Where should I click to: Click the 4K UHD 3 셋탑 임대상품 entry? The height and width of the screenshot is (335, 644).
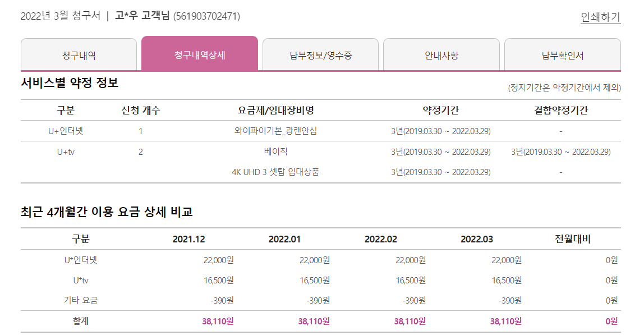276,172
